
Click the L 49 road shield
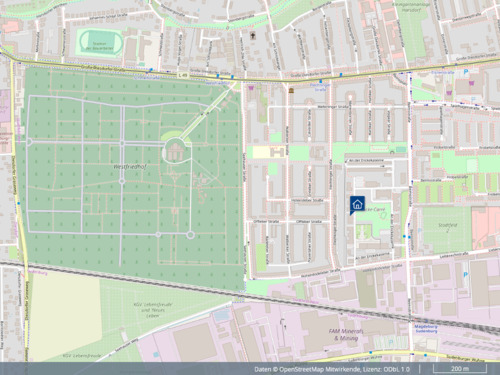tap(183, 76)
